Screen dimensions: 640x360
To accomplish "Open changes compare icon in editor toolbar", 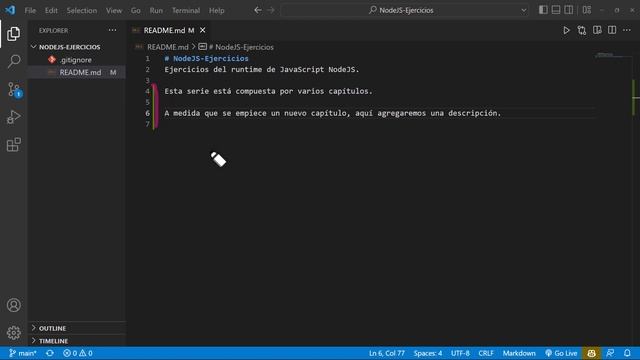I will [582, 30].
